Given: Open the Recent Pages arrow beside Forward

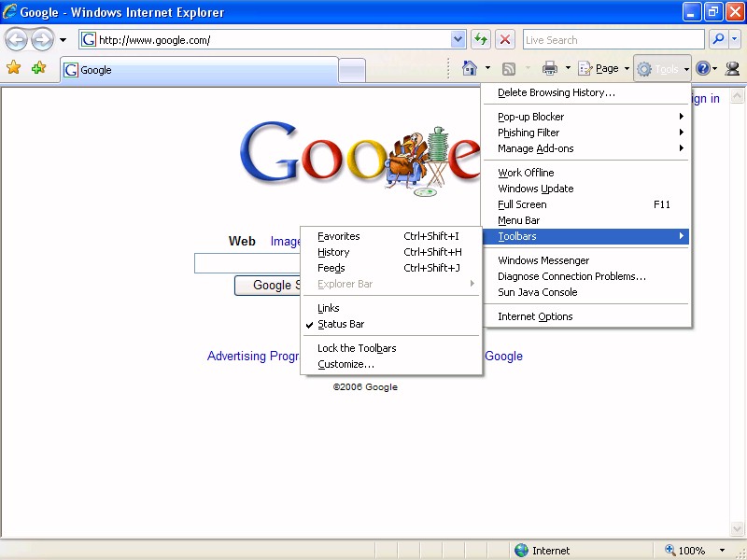Looking at the screenshot, I should tap(63, 40).
